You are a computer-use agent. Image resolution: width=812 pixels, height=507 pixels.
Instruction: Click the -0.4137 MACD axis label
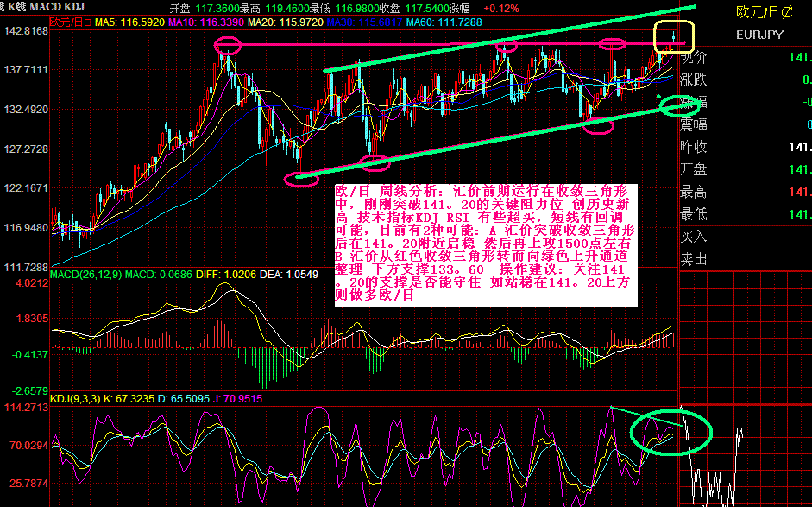tap(30, 355)
